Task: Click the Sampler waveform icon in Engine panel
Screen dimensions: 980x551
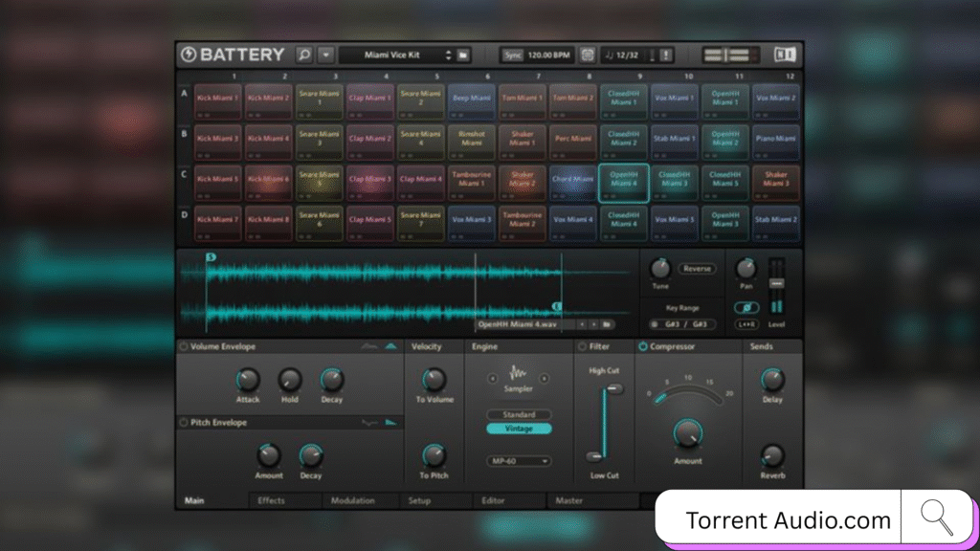Action: click(x=517, y=372)
